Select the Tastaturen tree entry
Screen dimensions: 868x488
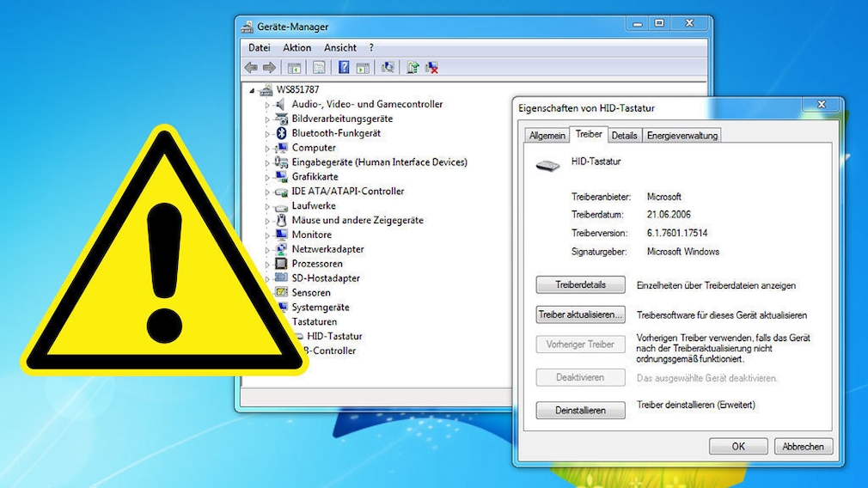315,321
